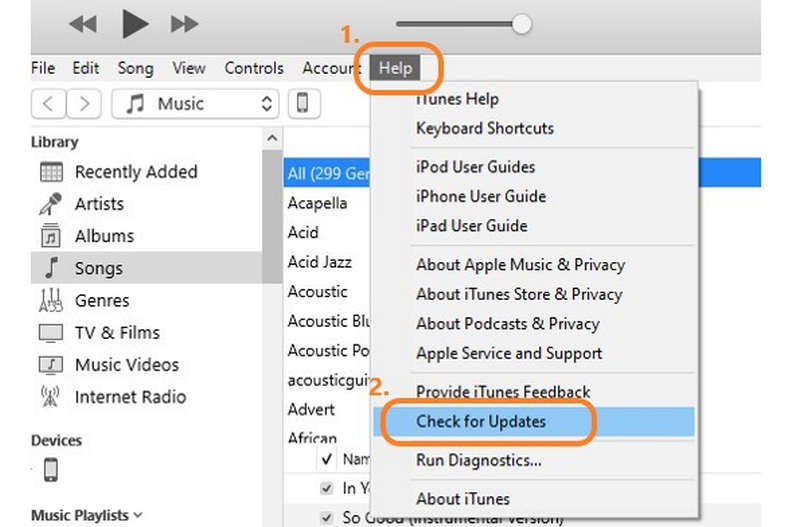Image resolution: width=800 pixels, height=527 pixels.
Task: Click the Albums icon
Action: coord(51,235)
